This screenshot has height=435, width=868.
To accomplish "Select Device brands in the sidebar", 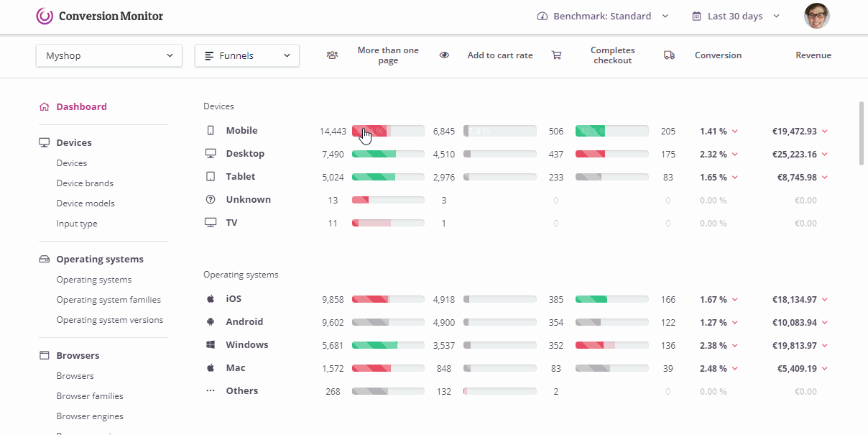I will (85, 183).
